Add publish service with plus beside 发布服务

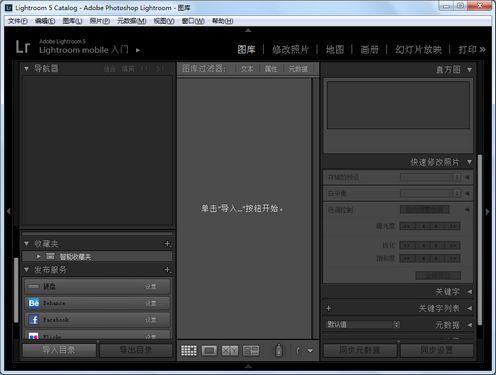click(168, 270)
